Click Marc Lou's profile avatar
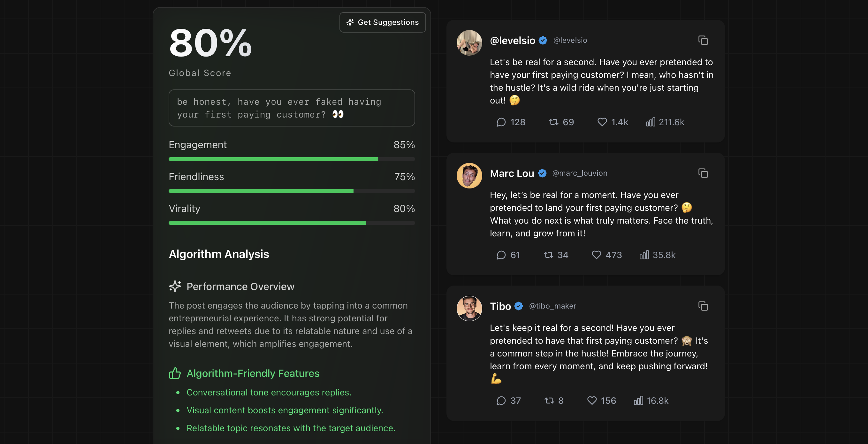Screen dimensions: 868x444 point(469,176)
